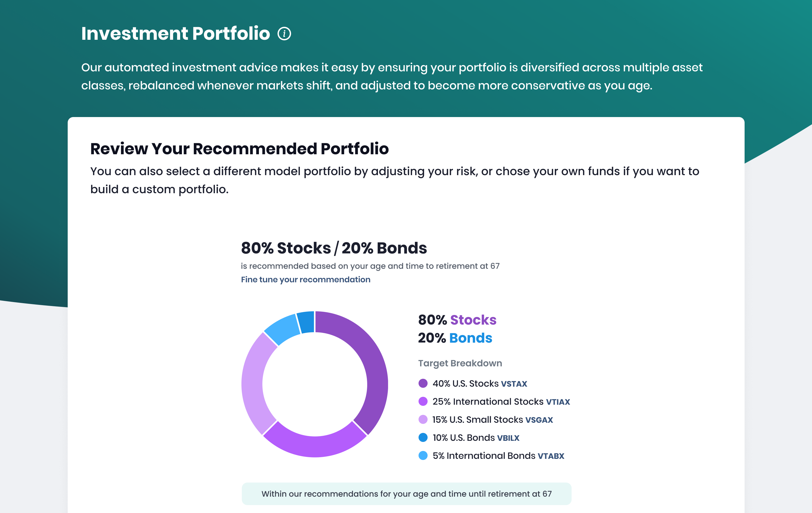
Task: Click the blue Bonds label beside 20%
Action: pyautogui.click(x=471, y=338)
